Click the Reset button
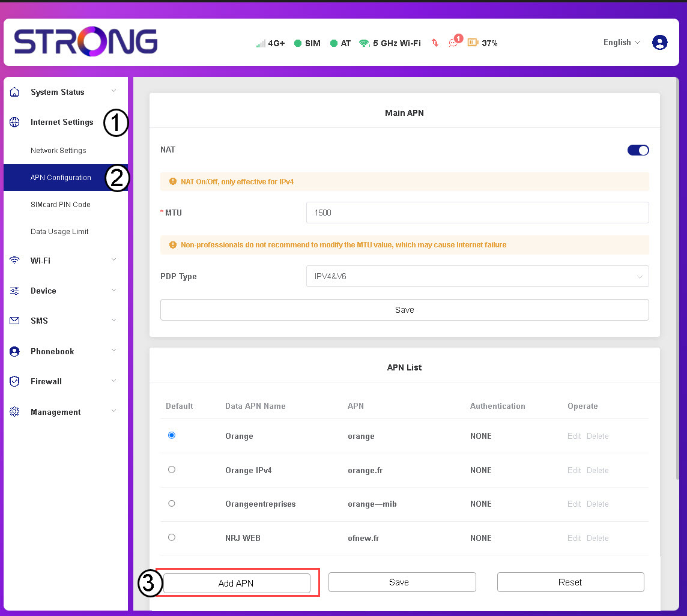Image resolution: width=687 pixels, height=616 pixels. tap(570, 582)
